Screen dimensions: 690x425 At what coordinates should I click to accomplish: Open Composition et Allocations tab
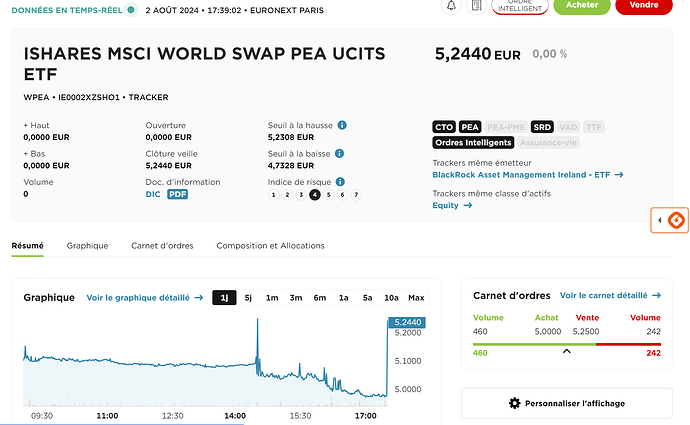pyautogui.click(x=270, y=246)
